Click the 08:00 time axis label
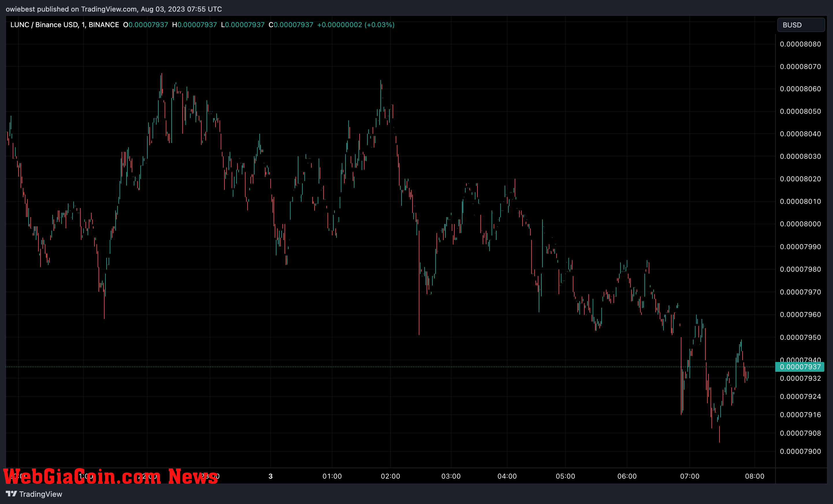833x504 pixels. [x=755, y=476]
